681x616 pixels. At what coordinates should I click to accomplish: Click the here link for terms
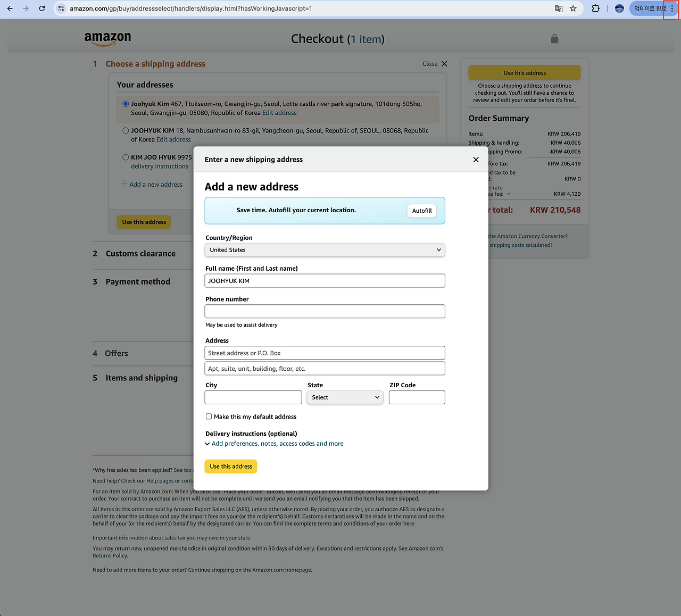[x=409, y=524]
